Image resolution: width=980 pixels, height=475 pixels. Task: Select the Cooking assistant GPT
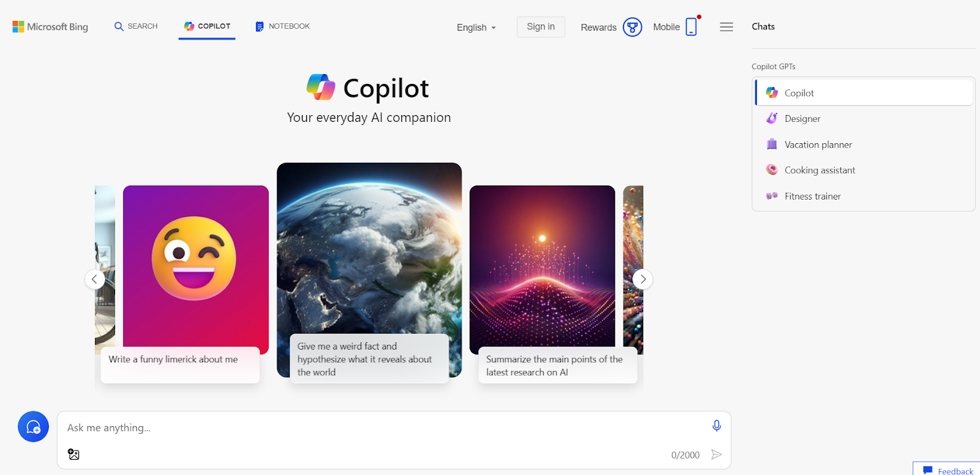864,170
